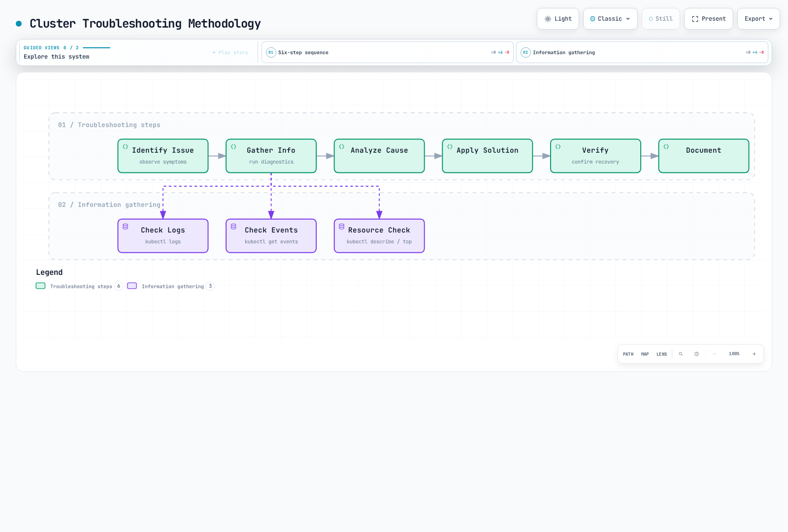Click Play story
This screenshot has width=788, height=532.
(230, 52)
